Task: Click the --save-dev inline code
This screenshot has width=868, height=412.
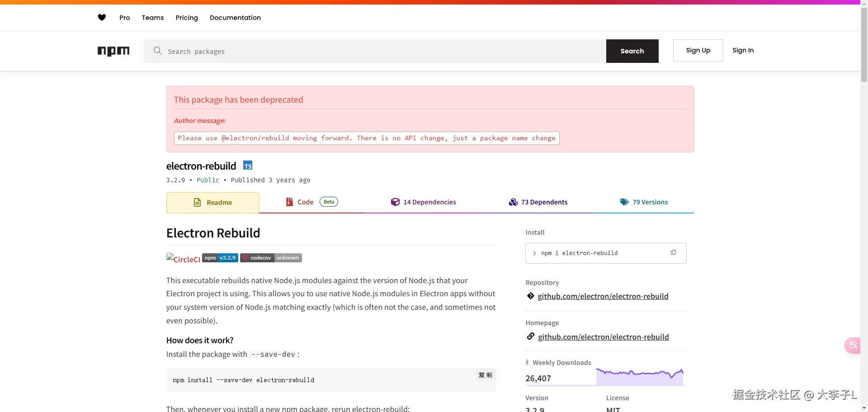Action: tap(273, 354)
